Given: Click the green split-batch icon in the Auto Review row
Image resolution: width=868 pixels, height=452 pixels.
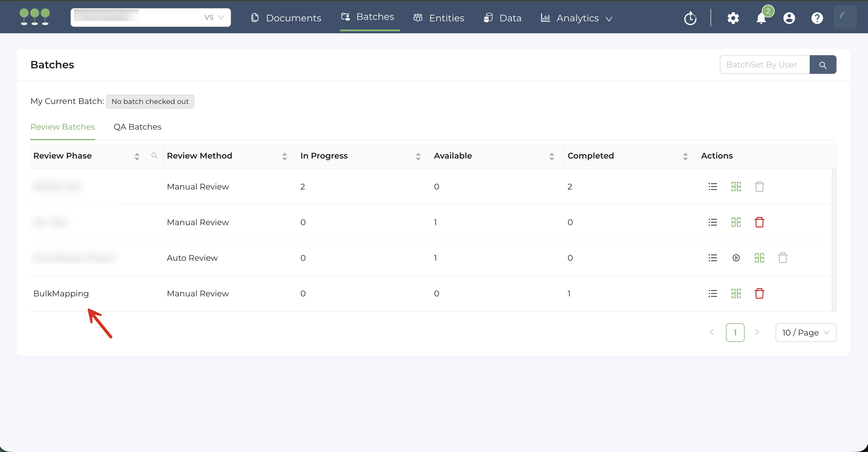Looking at the screenshot, I should point(759,258).
